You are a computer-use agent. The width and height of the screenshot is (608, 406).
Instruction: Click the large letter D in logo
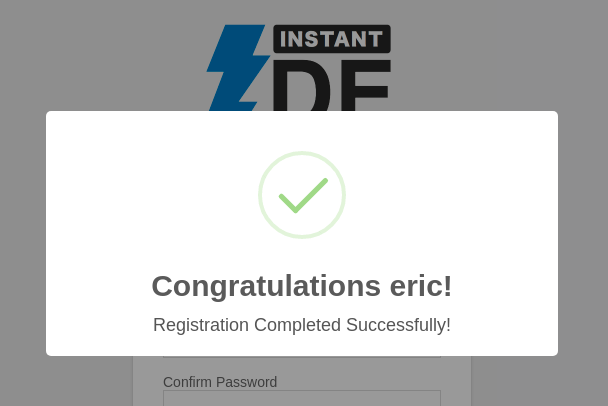click(x=302, y=85)
